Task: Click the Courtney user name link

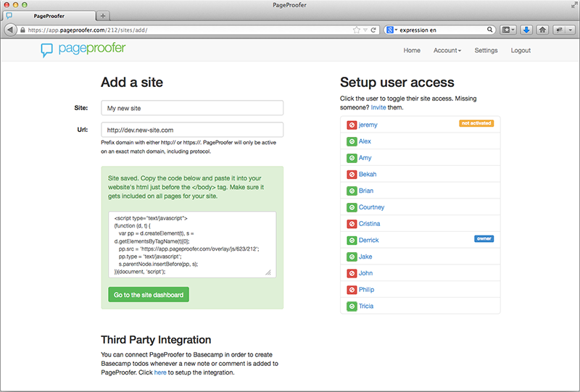Action: [x=371, y=207]
